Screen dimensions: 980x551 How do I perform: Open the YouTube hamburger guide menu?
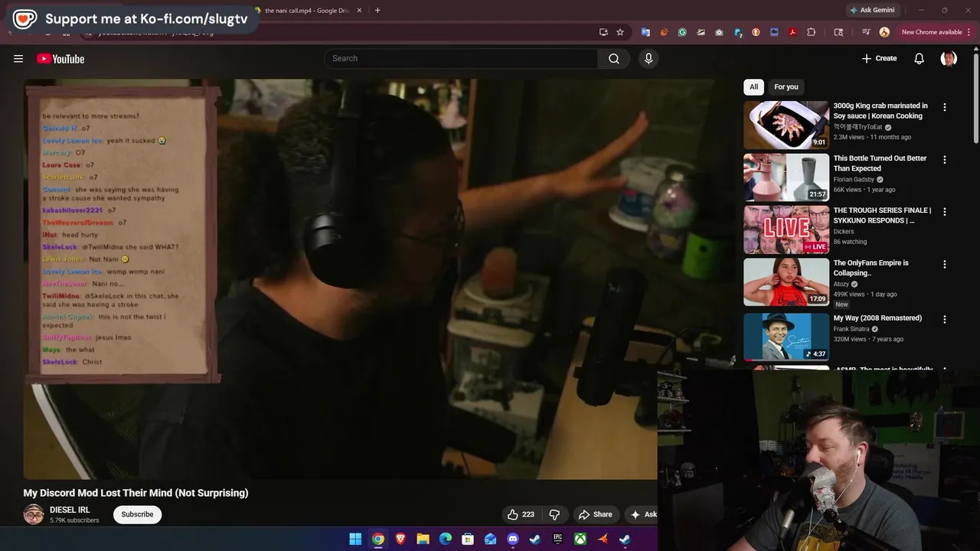[x=18, y=58]
